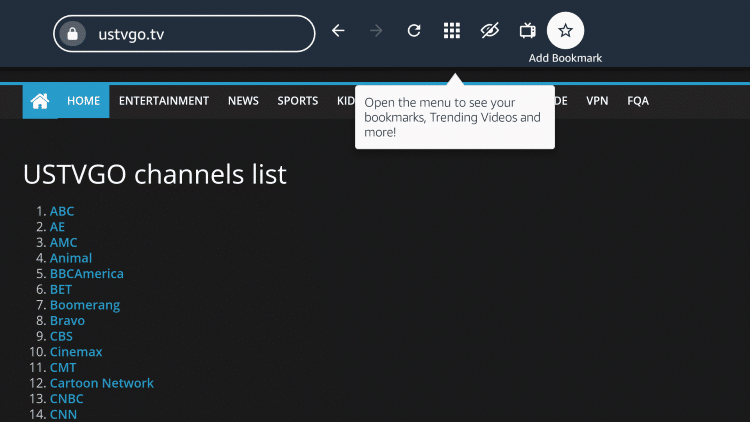Image resolution: width=750 pixels, height=422 pixels.
Task: Click the lock icon in address bar
Action: click(x=72, y=33)
